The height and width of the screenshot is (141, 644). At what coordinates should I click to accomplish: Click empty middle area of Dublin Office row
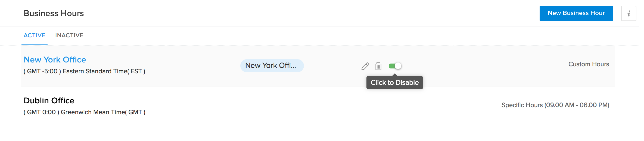(299, 107)
